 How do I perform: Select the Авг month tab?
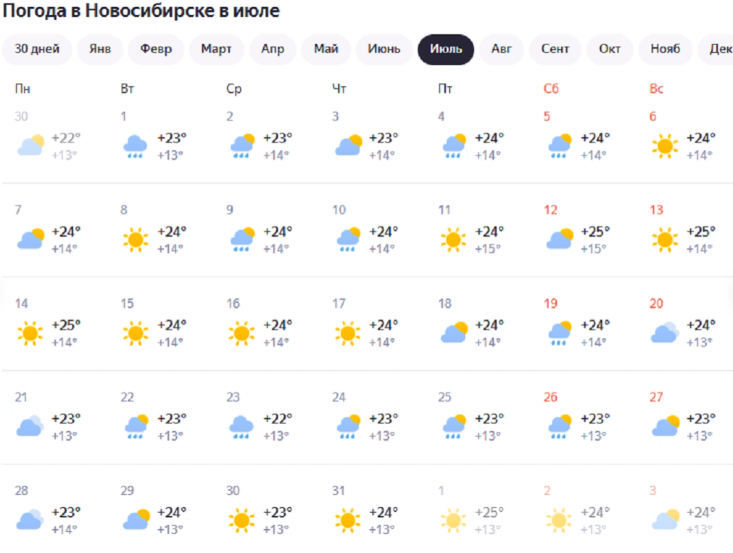pyautogui.click(x=501, y=49)
